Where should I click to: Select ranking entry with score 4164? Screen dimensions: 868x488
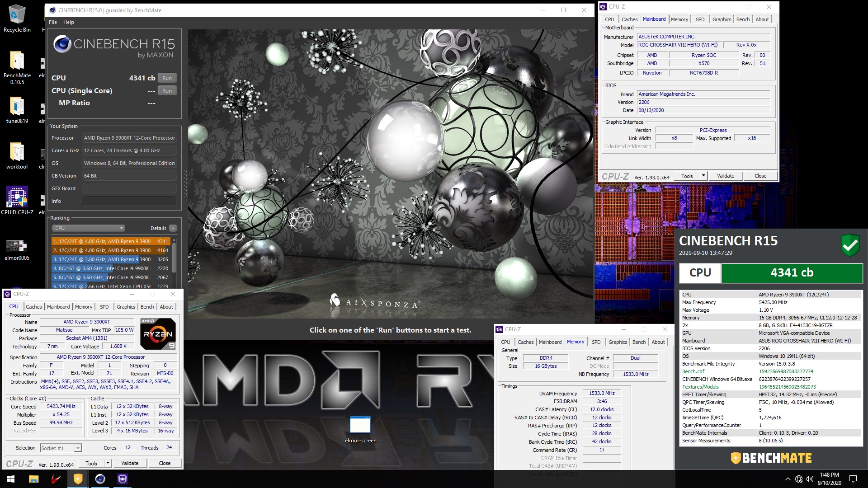point(111,250)
